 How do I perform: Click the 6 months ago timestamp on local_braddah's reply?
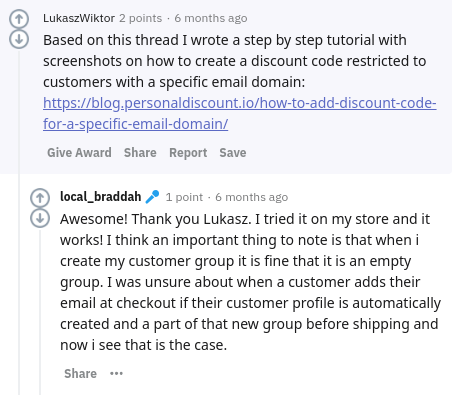[x=252, y=197]
